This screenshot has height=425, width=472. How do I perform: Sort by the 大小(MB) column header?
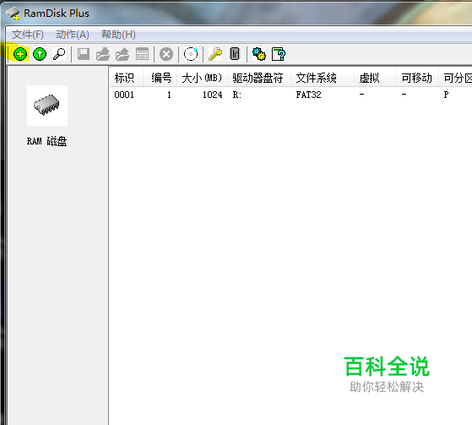click(202, 78)
